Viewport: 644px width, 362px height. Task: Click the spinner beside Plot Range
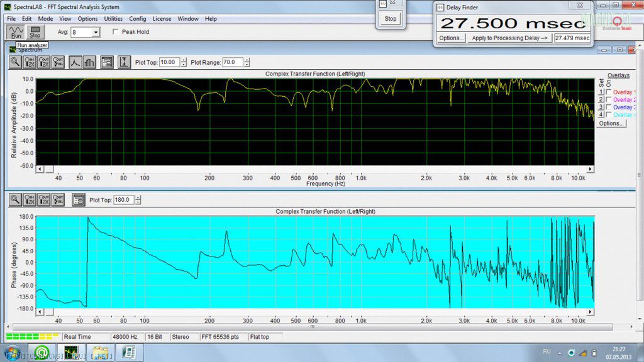247,62
